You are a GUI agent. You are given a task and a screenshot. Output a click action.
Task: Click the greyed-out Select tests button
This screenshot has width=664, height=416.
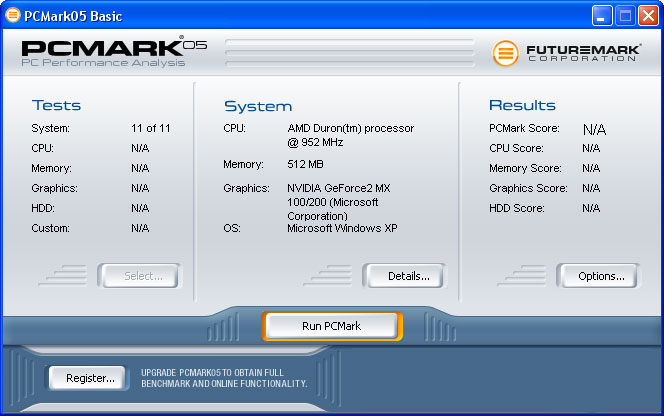point(138,276)
